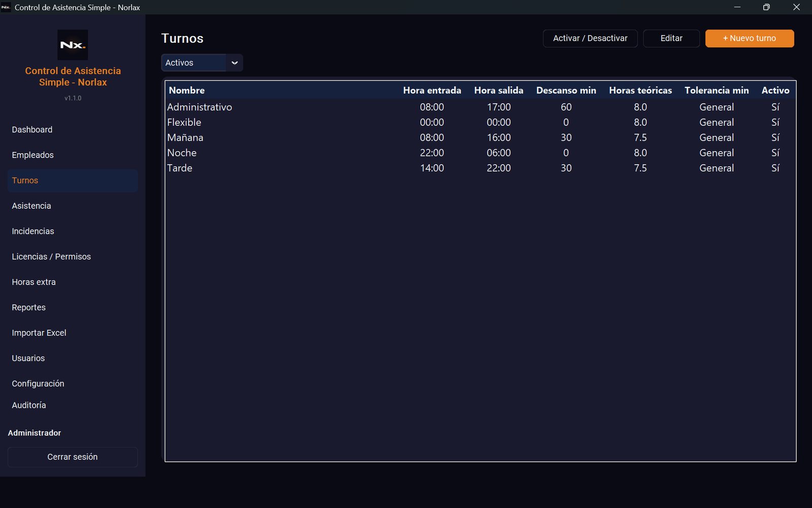Click the Descanso min column header
Image resolution: width=812 pixels, height=508 pixels.
[566, 90]
